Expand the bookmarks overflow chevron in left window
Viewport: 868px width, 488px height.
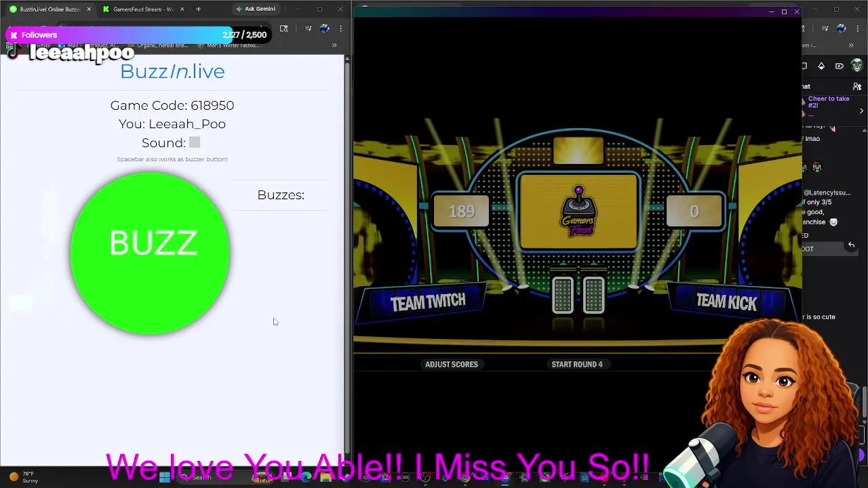(334, 45)
